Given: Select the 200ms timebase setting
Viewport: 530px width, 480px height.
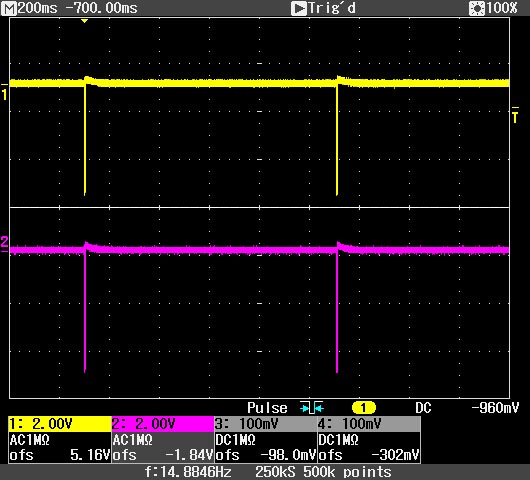Looking at the screenshot, I should pyautogui.click(x=38, y=8).
